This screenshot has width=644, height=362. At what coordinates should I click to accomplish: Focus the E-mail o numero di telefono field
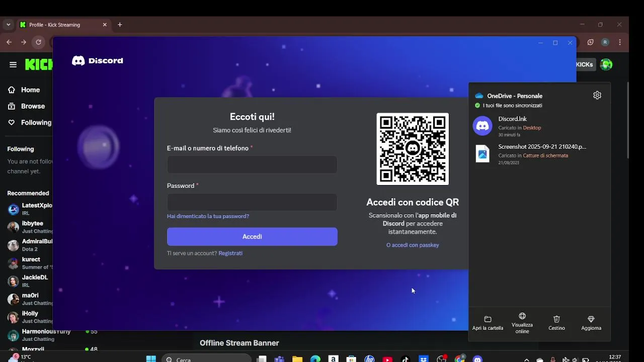[x=252, y=164]
